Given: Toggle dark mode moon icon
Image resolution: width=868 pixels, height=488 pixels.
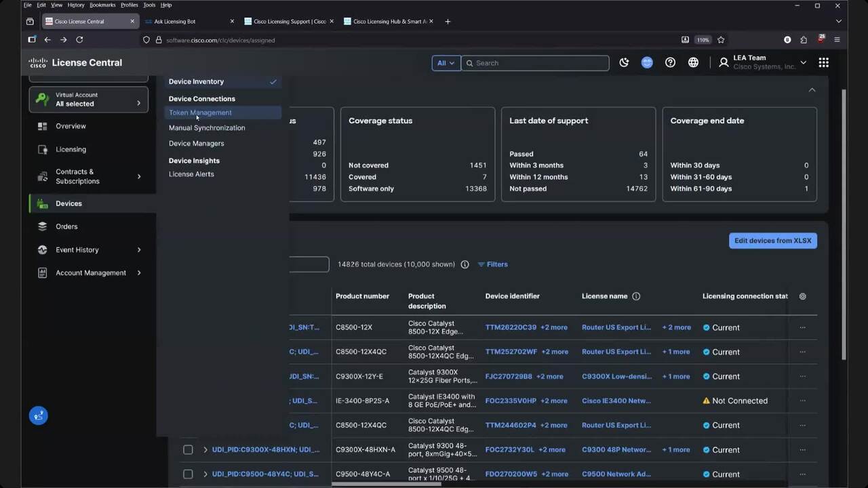Looking at the screenshot, I should coord(624,62).
